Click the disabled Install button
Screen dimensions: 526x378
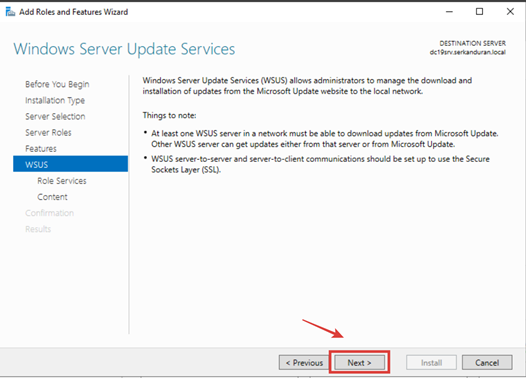click(431, 363)
